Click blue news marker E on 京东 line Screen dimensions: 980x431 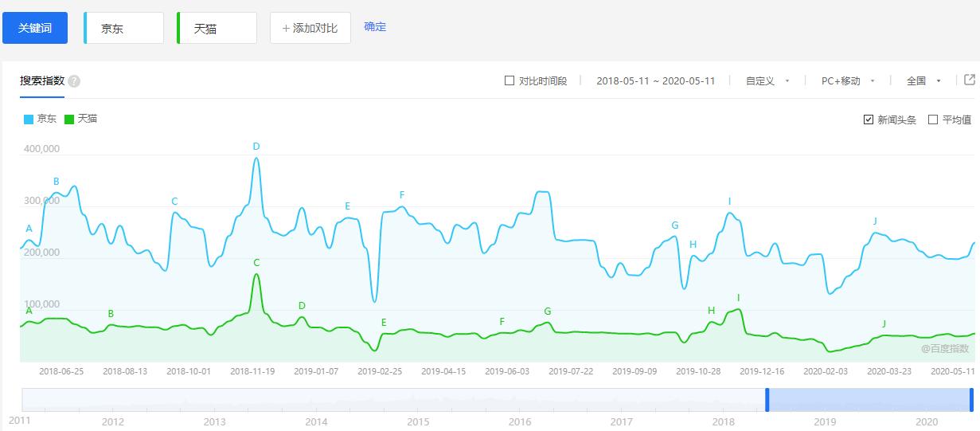(348, 206)
